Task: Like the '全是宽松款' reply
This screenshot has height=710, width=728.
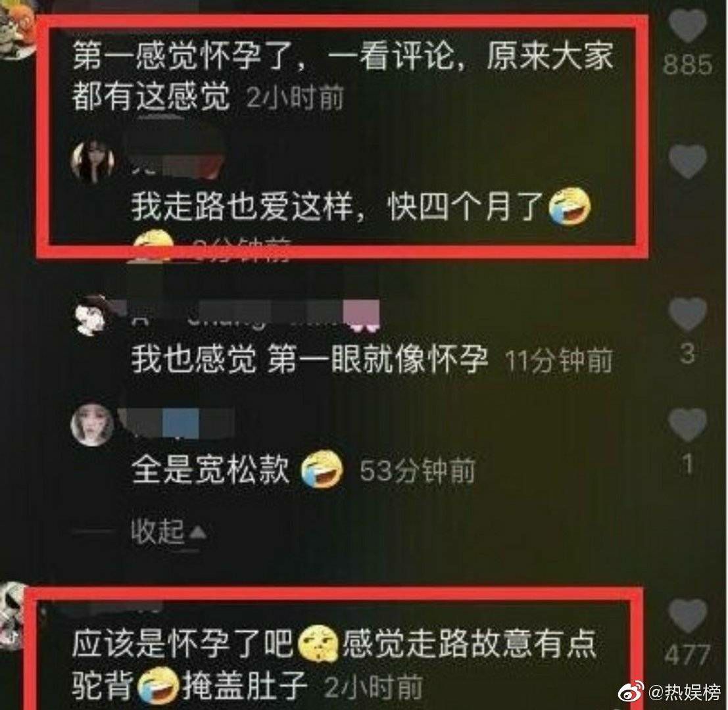Action: (688, 425)
